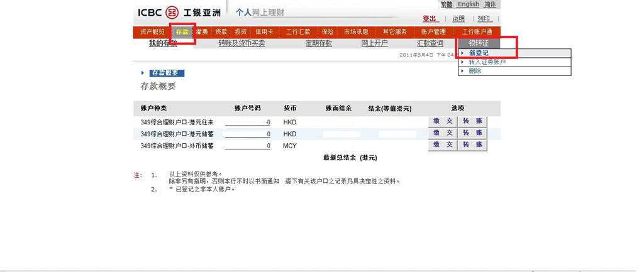
Task: Open the 转账及货币买卖 submenu link
Action: click(241, 43)
